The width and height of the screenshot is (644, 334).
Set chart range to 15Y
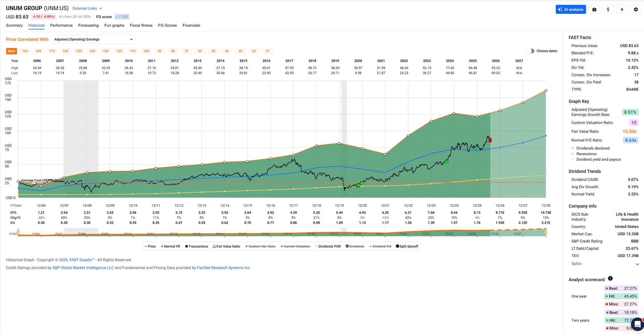click(79, 51)
